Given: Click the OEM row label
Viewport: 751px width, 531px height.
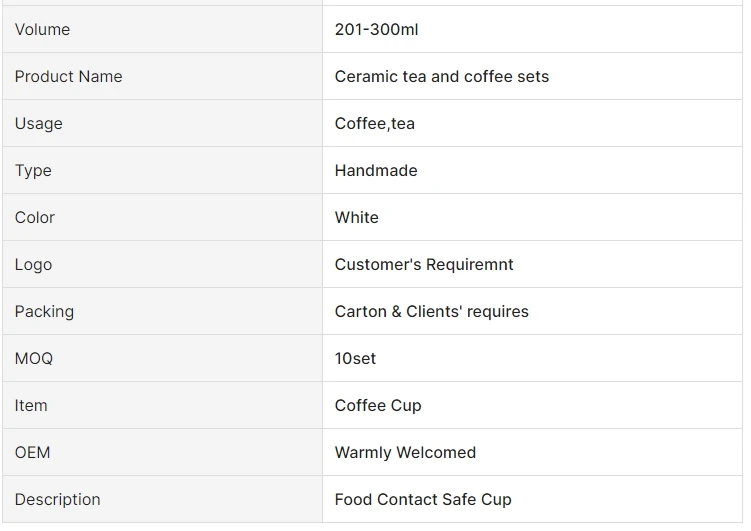Looking at the screenshot, I should point(32,453).
